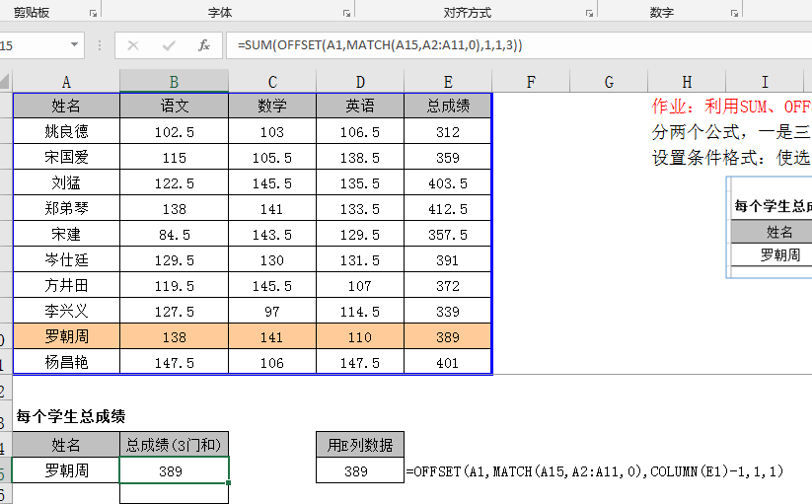The height and width of the screenshot is (504, 812).
Task: Open the Alignment group dialog launcher
Action: click(589, 14)
